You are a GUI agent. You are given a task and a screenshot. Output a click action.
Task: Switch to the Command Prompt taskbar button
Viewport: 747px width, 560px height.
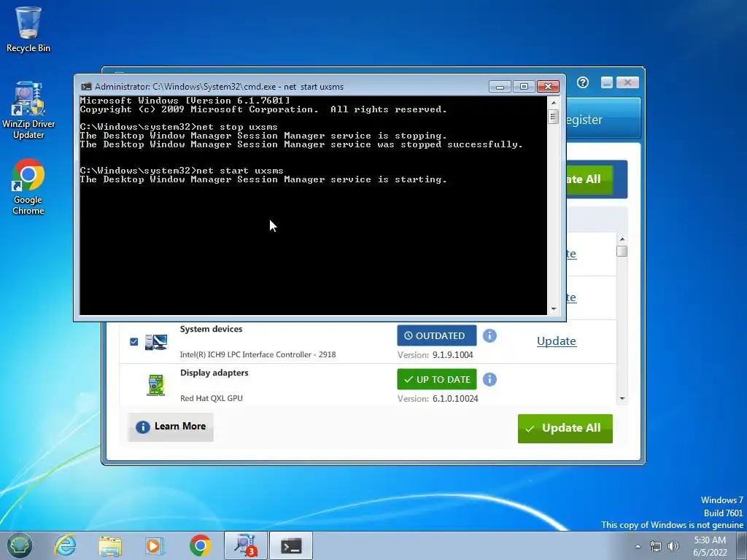tap(291, 545)
